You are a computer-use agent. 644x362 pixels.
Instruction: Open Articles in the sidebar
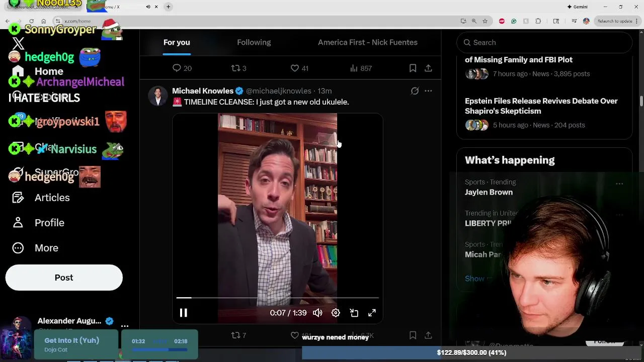(x=41, y=198)
